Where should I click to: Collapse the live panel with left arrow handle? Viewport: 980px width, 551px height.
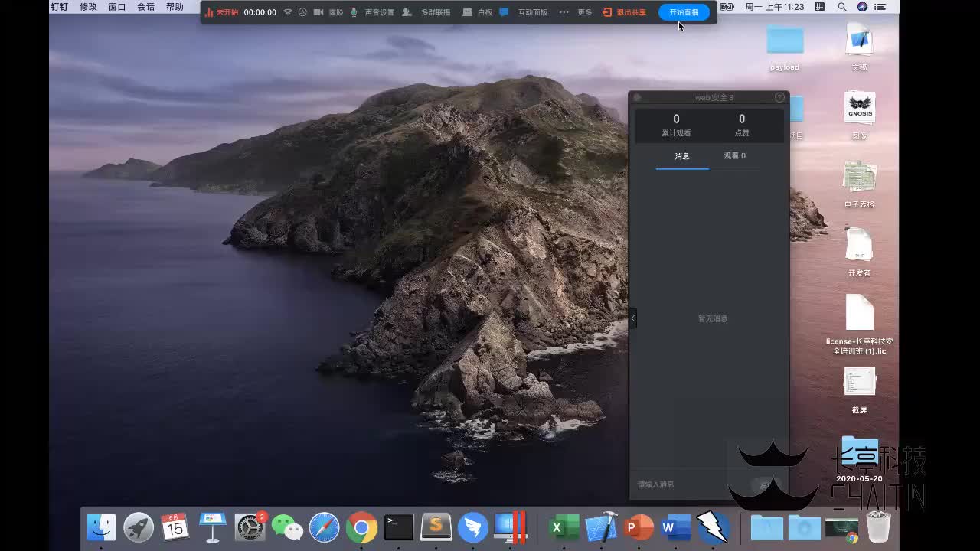(632, 318)
